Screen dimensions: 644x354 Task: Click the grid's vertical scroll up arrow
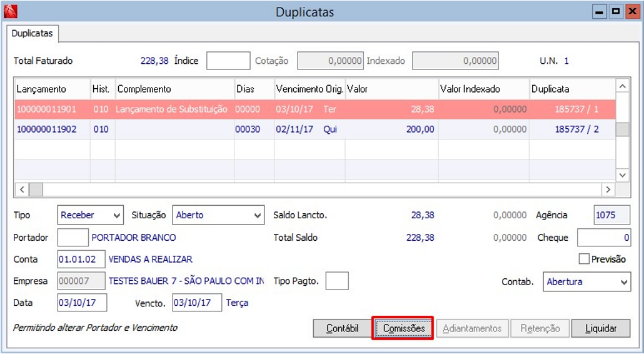click(x=623, y=86)
